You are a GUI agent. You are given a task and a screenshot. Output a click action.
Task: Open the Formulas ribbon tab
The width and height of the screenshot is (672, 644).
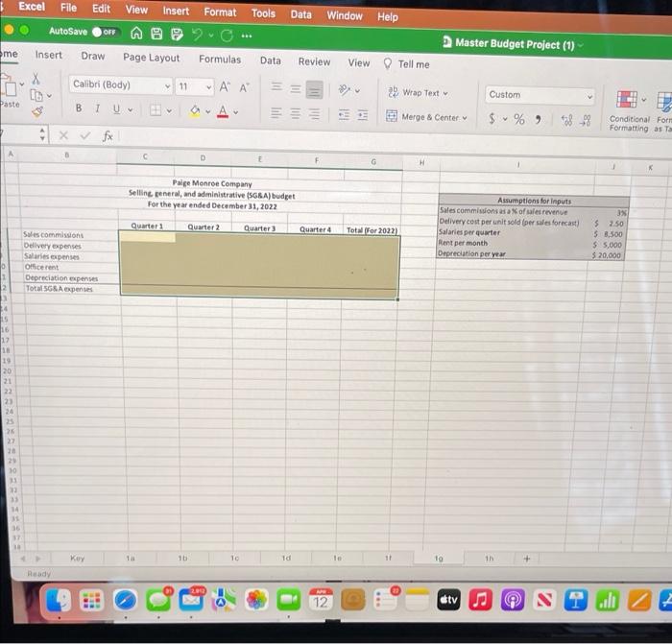point(220,60)
